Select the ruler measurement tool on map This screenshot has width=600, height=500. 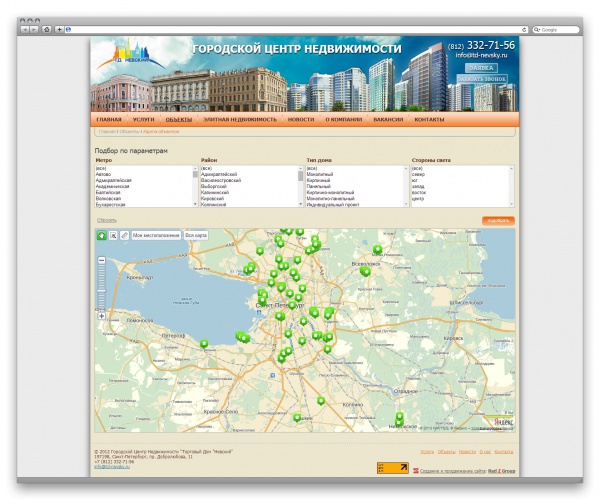click(124, 235)
